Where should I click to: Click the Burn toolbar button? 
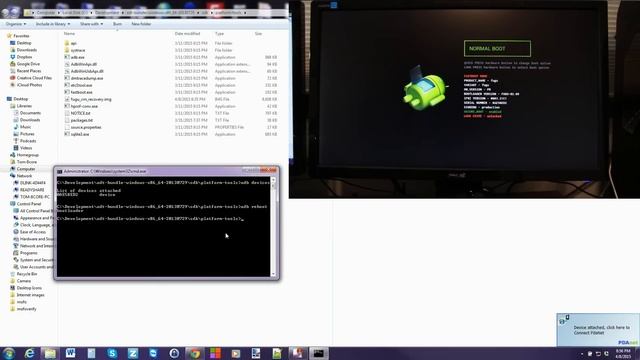point(117,24)
